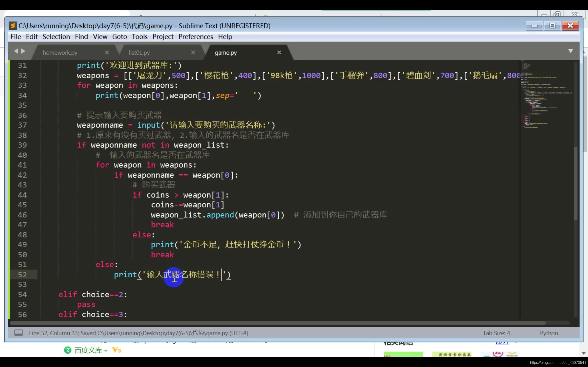The height and width of the screenshot is (367, 588).
Task: Open the Preferences menu
Action: tap(196, 37)
